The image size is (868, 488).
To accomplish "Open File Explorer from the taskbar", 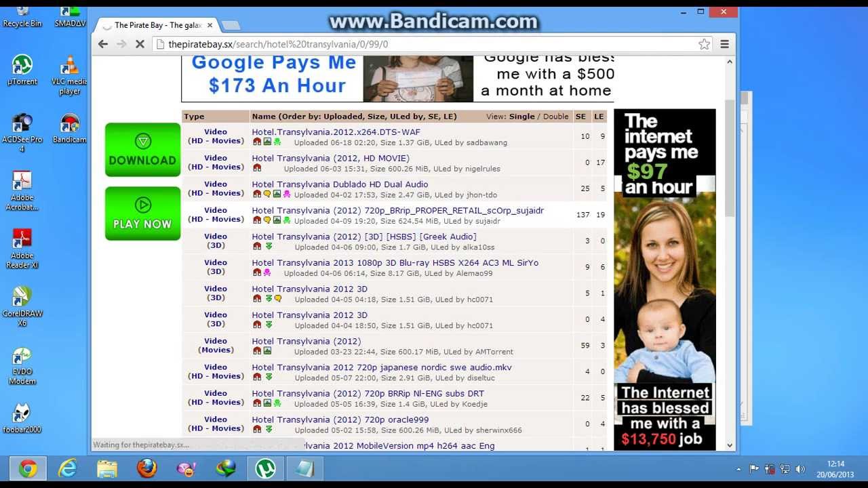I will [x=107, y=468].
